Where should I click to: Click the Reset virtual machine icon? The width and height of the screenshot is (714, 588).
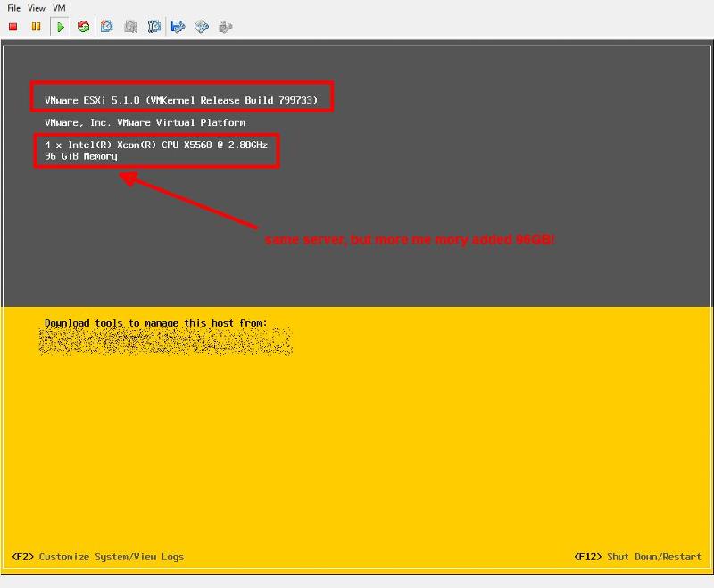click(83, 27)
